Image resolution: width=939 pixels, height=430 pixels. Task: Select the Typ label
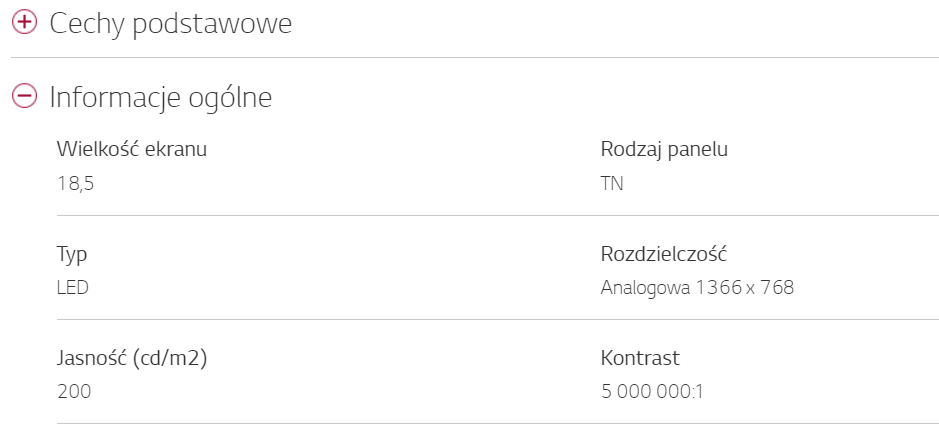coord(73,254)
